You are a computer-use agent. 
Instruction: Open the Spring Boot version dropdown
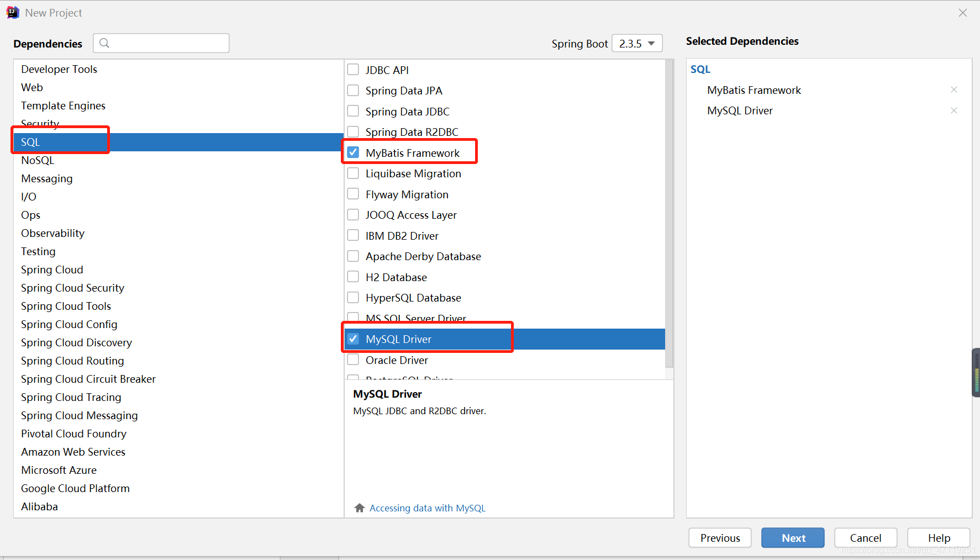click(637, 43)
